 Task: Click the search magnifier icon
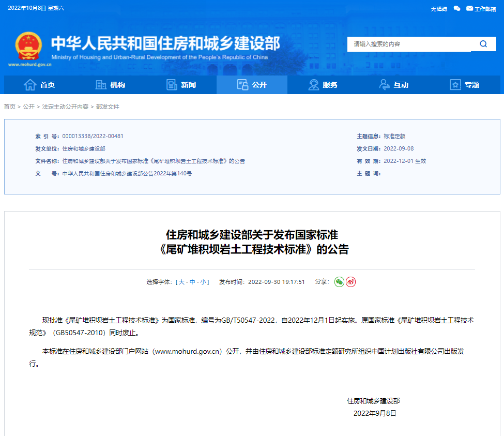(483, 44)
